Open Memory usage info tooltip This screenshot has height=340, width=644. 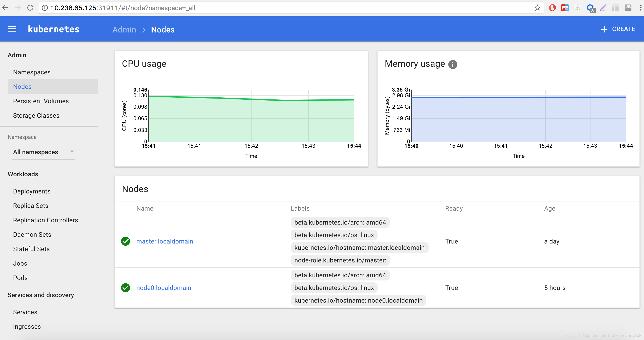coord(453,64)
